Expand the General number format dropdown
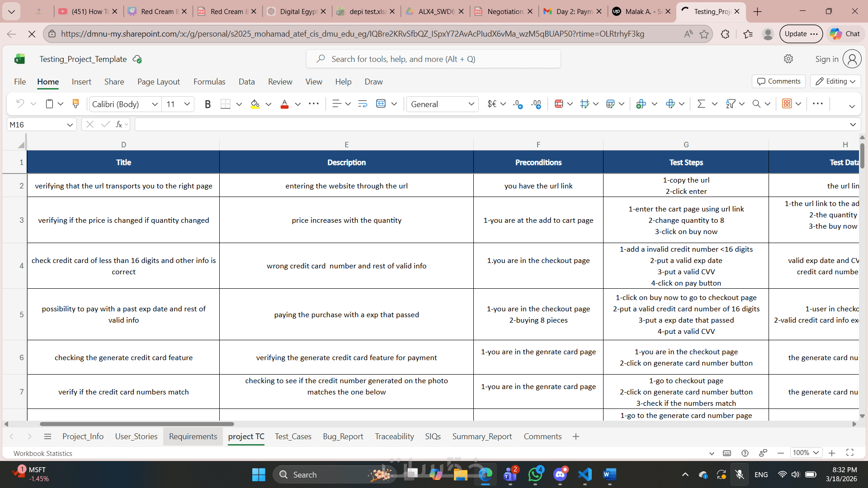The height and width of the screenshot is (488, 868). 471,104
